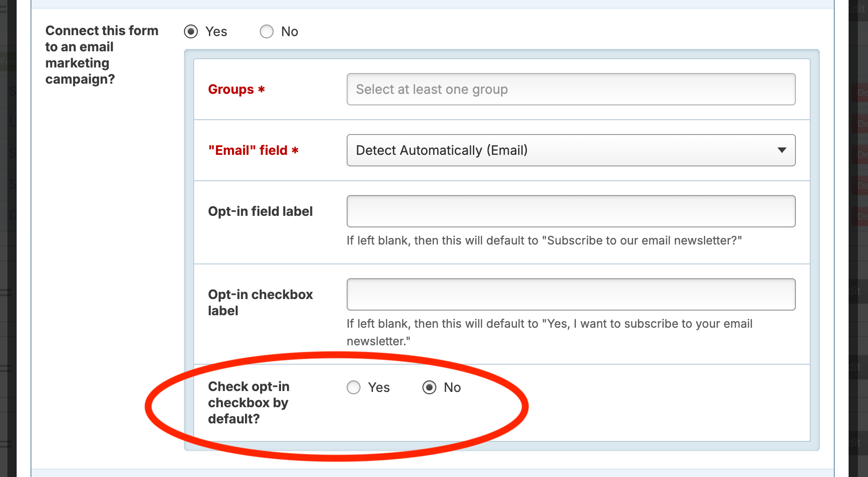Open the Email field dropdown

571,150
